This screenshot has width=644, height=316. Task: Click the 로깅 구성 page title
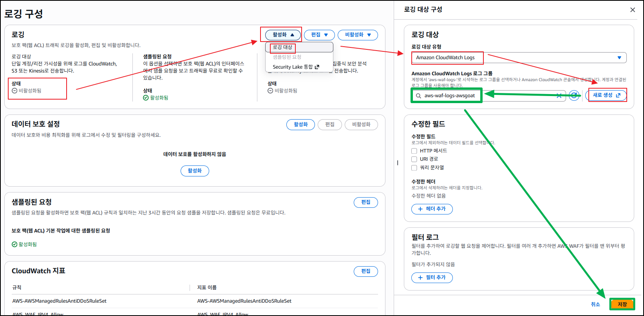(24, 14)
